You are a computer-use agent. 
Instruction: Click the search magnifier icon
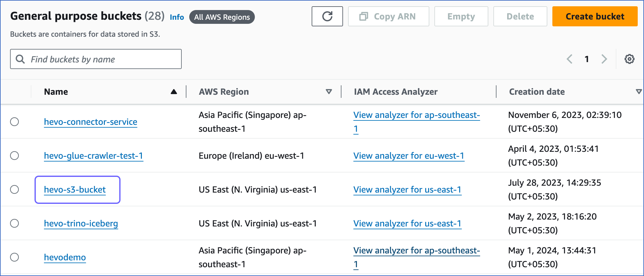click(x=20, y=59)
